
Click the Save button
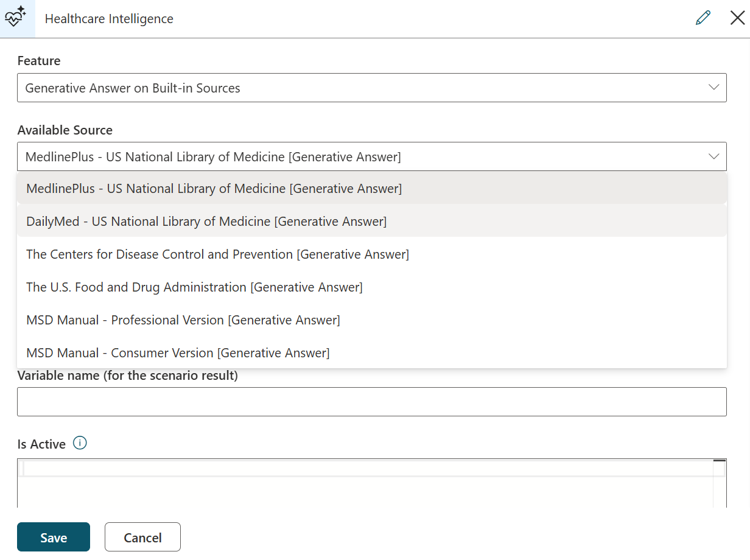click(53, 537)
